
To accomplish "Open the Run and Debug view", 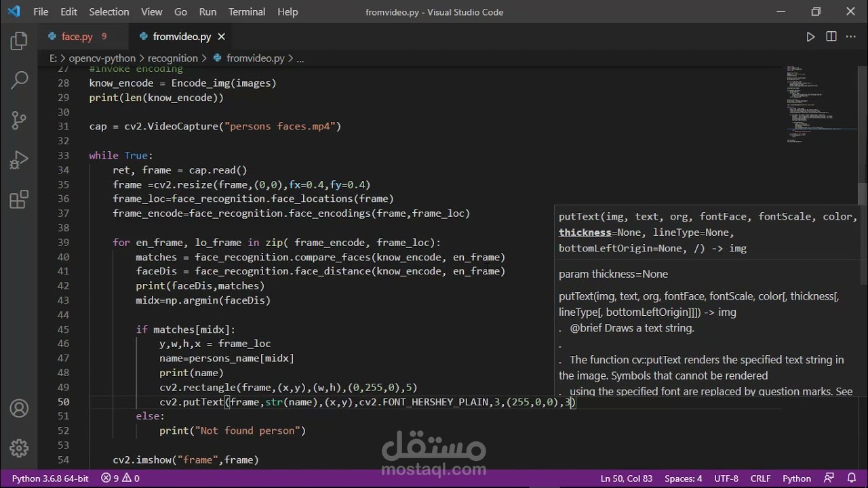I will pyautogui.click(x=19, y=160).
